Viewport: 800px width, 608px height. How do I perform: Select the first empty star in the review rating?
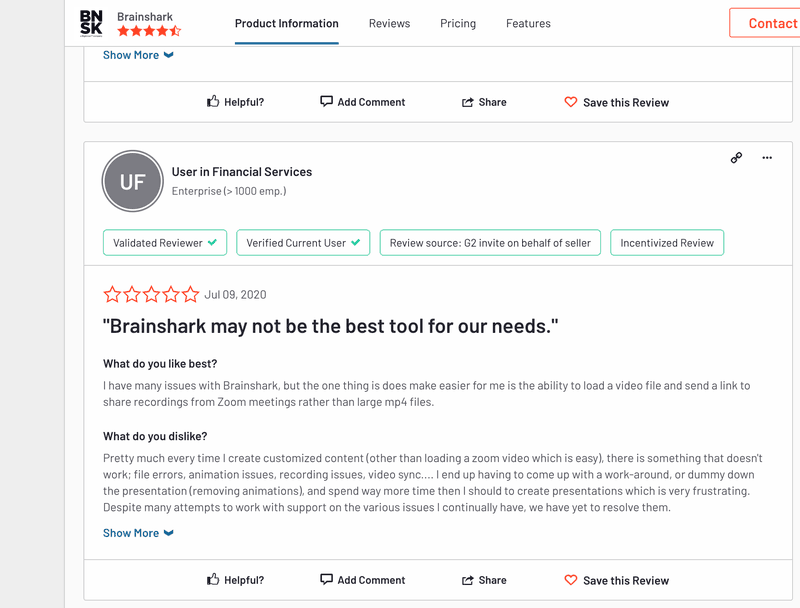pyautogui.click(x=112, y=294)
